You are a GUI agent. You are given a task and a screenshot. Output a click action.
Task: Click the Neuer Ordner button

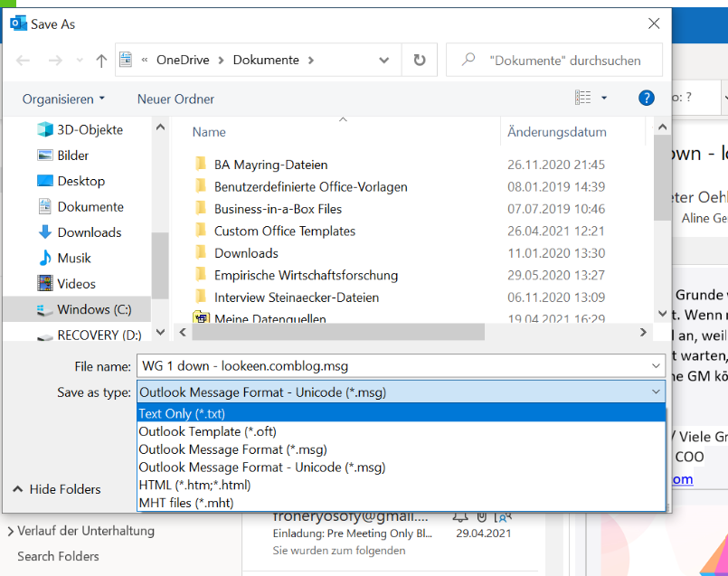click(175, 99)
